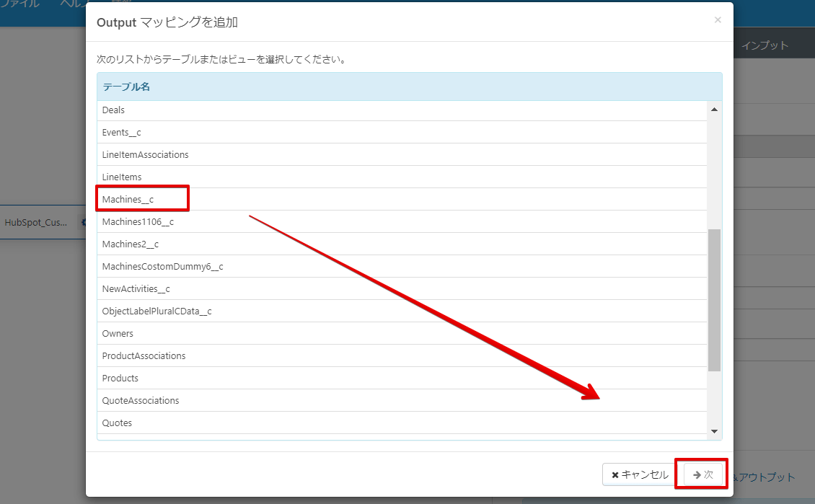Open the ファイル menu in the background window
The width and height of the screenshot is (815, 504).
19,4
